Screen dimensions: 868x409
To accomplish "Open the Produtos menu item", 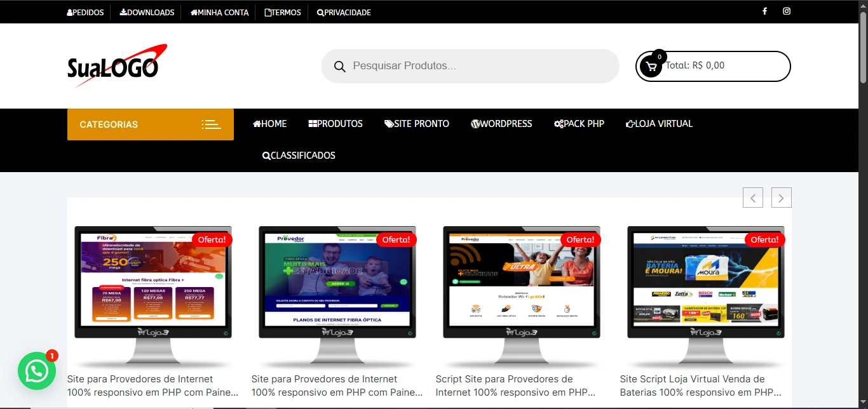I will click(335, 123).
